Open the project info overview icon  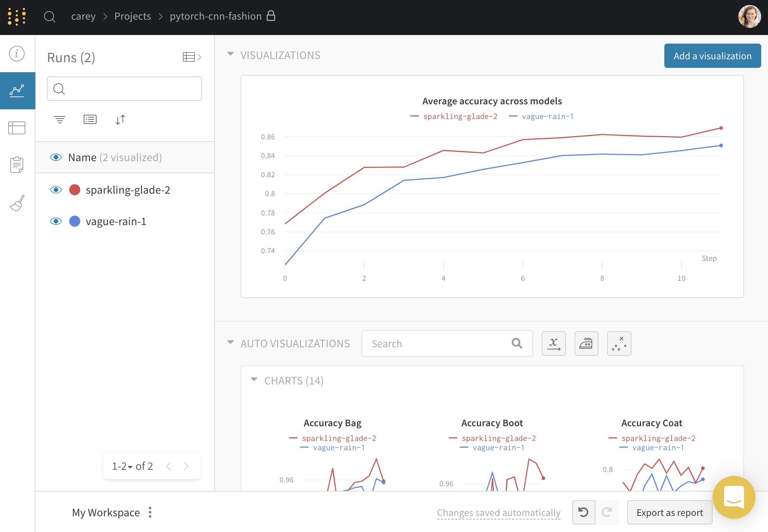click(17, 54)
